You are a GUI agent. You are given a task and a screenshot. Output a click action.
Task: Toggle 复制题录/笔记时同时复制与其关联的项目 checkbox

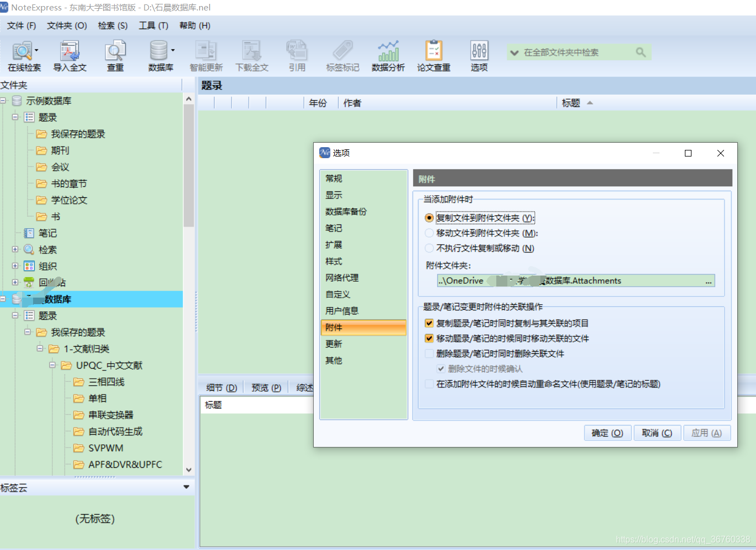tap(429, 323)
